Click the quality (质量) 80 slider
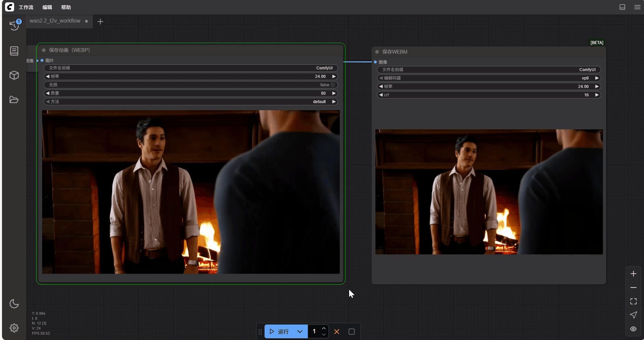Image resolution: width=644 pixels, height=340 pixels. pos(190,93)
